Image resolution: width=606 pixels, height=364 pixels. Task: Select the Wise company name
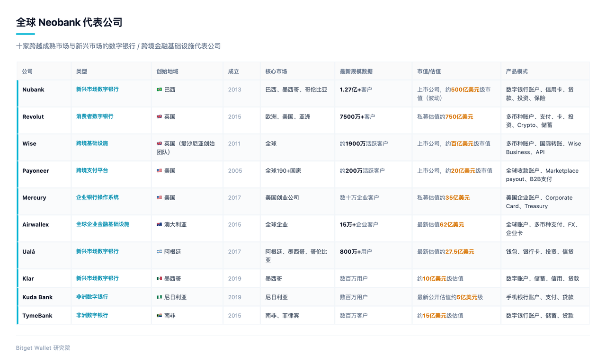tap(29, 143)
